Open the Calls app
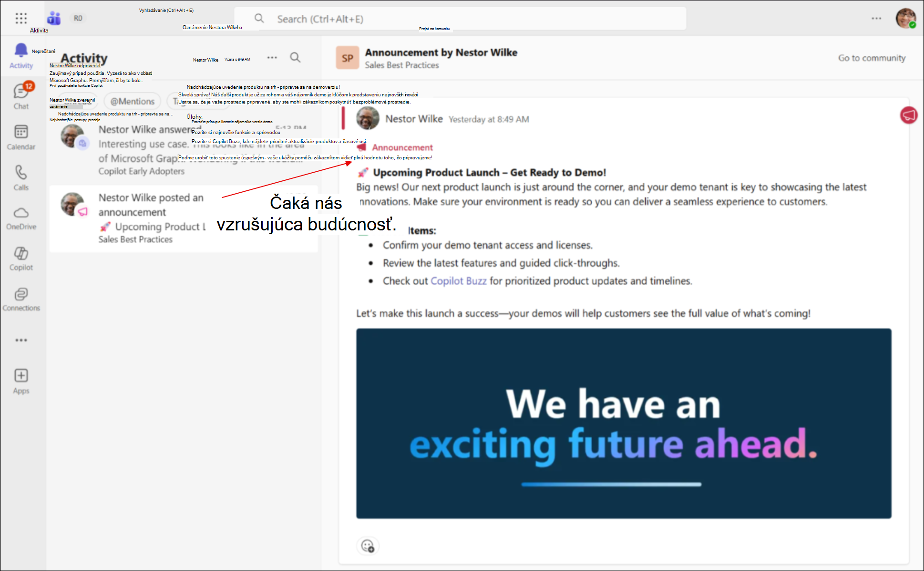Image resolution: width=924 pixels, height=571 pixels. tap(21, 177)
